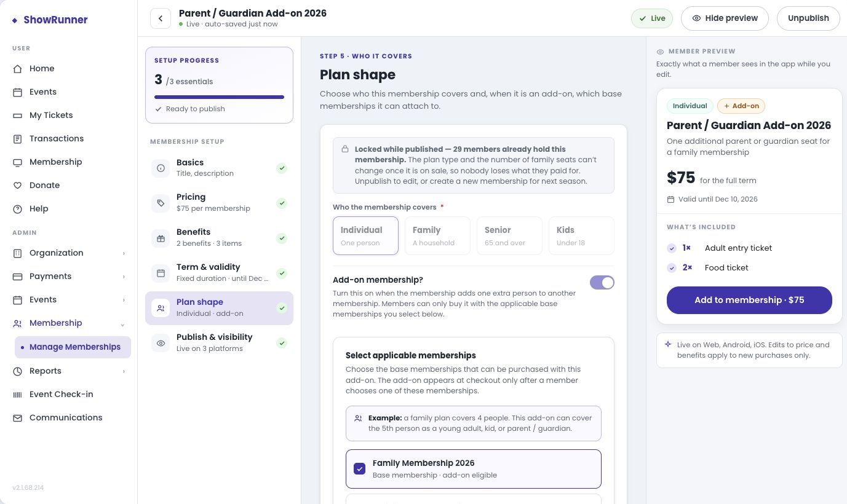Click the Pricing tag icon
The width and height of the screenshot is (847, 504).
tap(161, 203)
